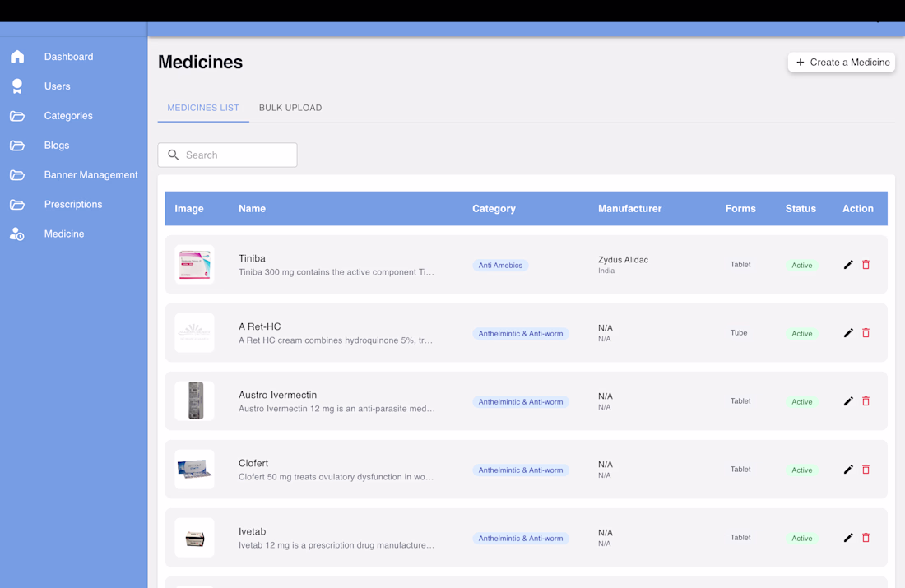Click the Anti Amebics category chip

pyautogui.click(x=500, y=266)
